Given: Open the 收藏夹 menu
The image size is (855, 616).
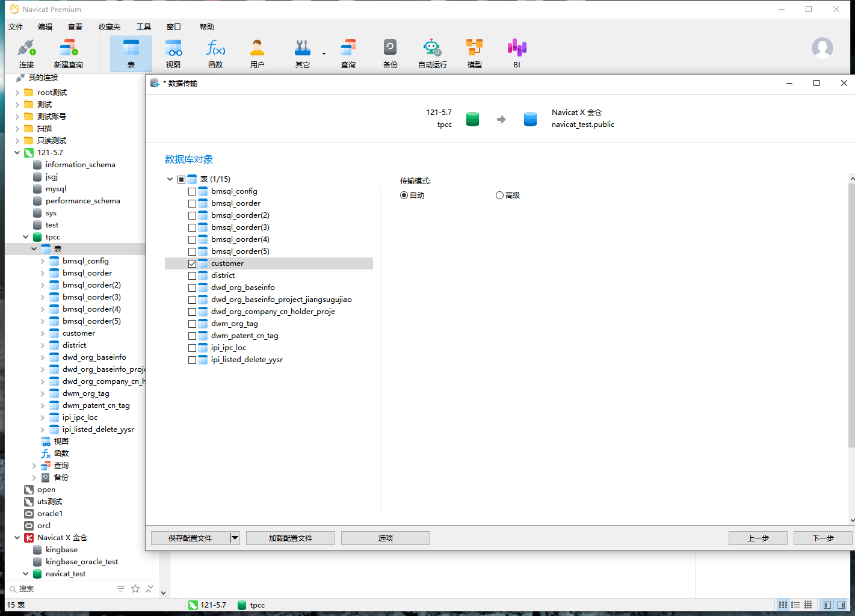Looking at the screenshot, I should pos(110,26).
